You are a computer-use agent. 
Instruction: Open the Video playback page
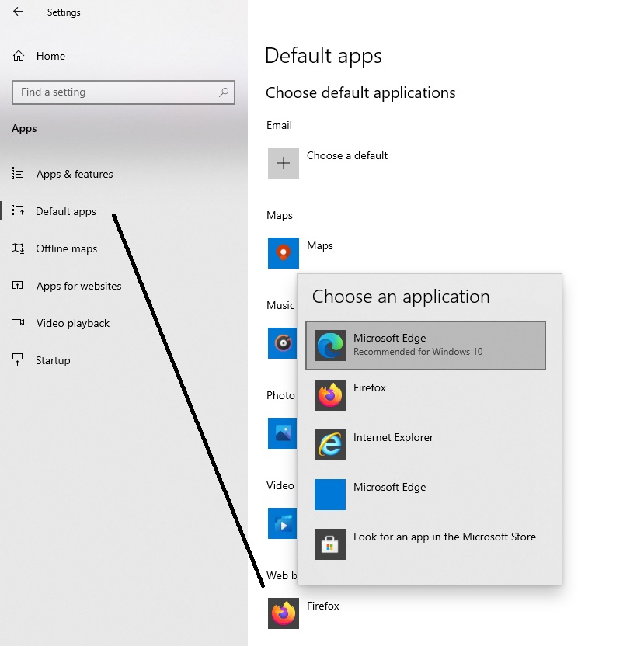click(x=72, y=323)
